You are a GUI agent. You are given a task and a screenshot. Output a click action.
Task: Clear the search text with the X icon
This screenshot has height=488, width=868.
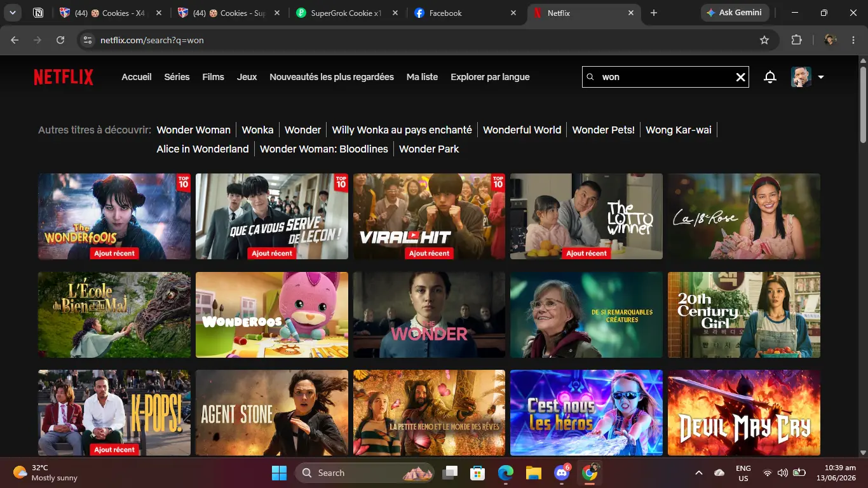740,77
